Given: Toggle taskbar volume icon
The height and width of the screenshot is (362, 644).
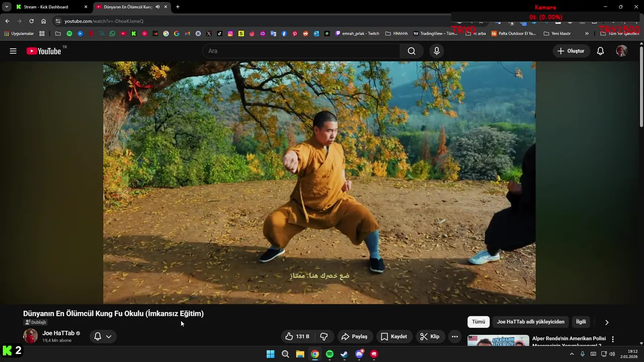Looking at the screenshot, I should [x=612, y=354].
